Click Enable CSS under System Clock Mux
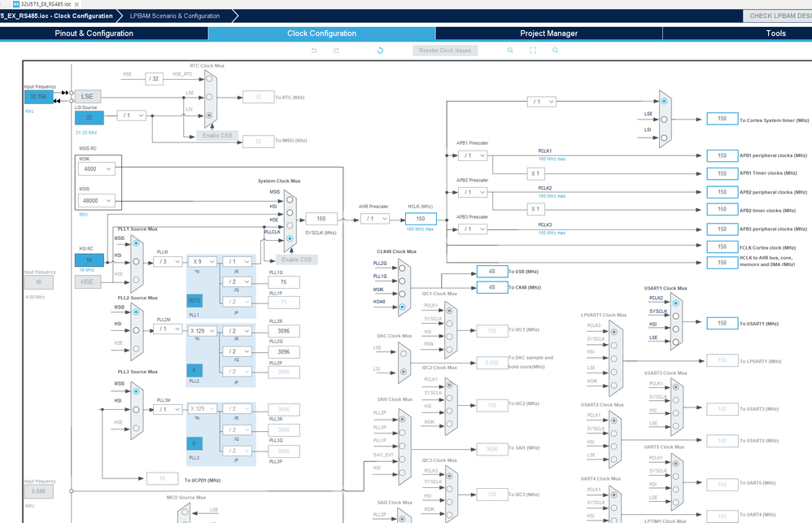Viewport: 812px width, 523px height. [x=297, y=259]
